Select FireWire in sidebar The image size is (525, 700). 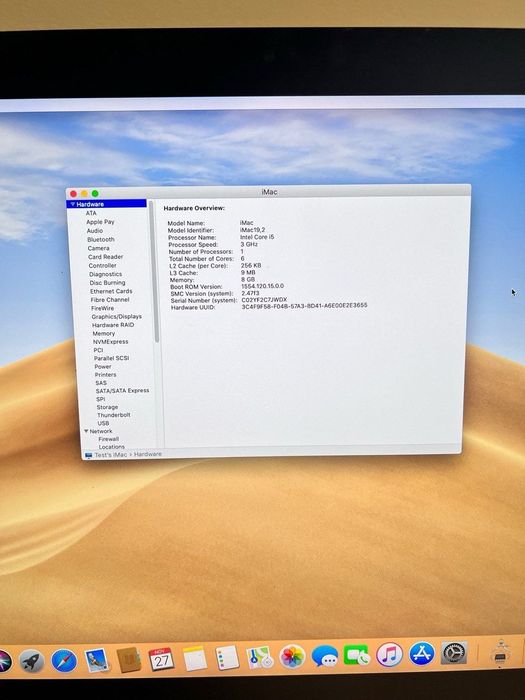pyautogui.click(x=103, y=308)
